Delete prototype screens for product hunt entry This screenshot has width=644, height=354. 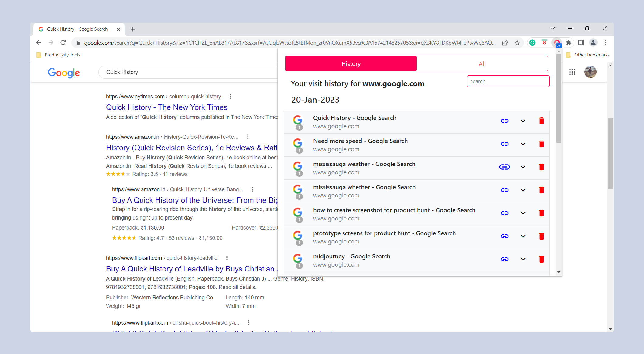point(541,236)
